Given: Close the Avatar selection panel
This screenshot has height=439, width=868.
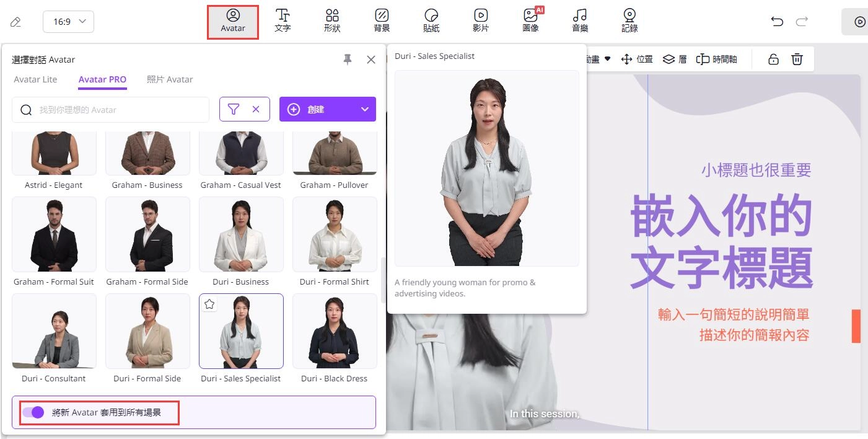Looking at the screenshot, I should (371, 60).
